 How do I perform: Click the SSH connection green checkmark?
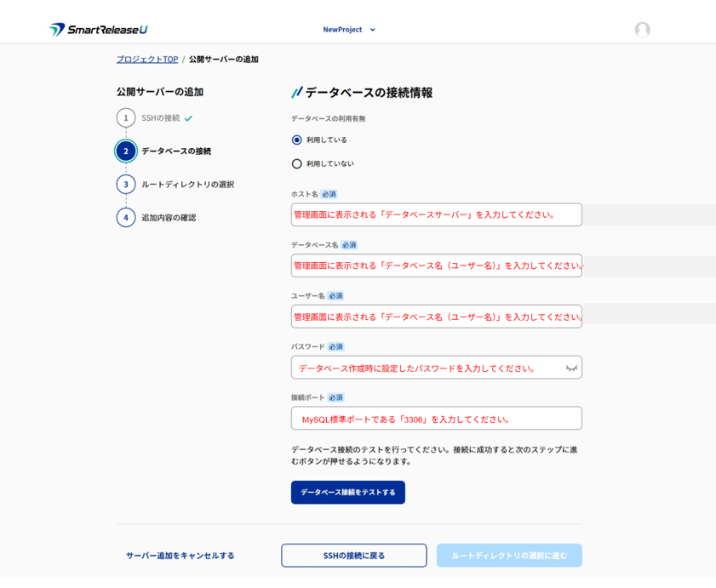click(x=188, y=118)
